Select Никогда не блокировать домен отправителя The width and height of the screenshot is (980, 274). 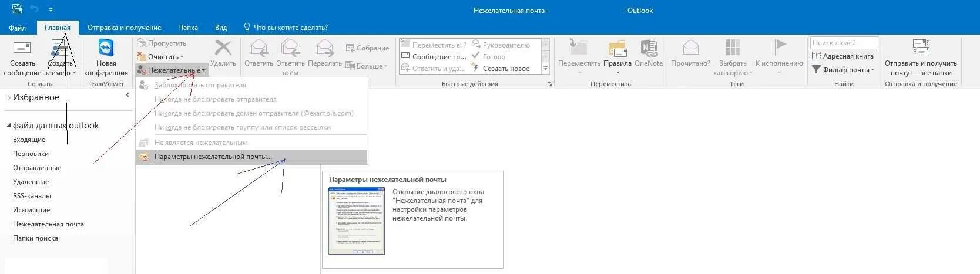pos(251,113)
